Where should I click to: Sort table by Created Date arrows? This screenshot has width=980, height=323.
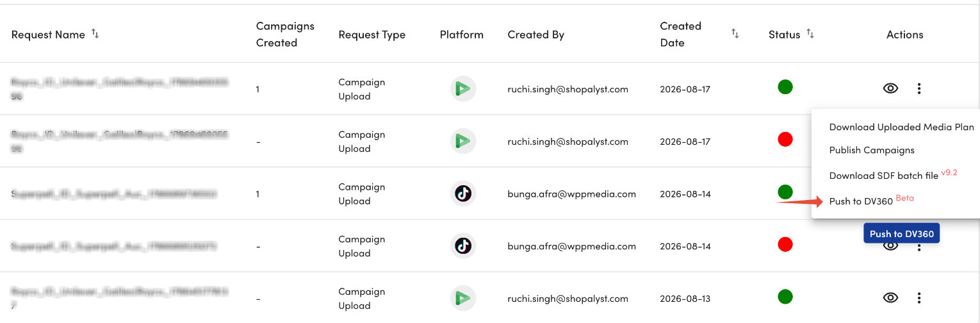[x=735, y=33]
